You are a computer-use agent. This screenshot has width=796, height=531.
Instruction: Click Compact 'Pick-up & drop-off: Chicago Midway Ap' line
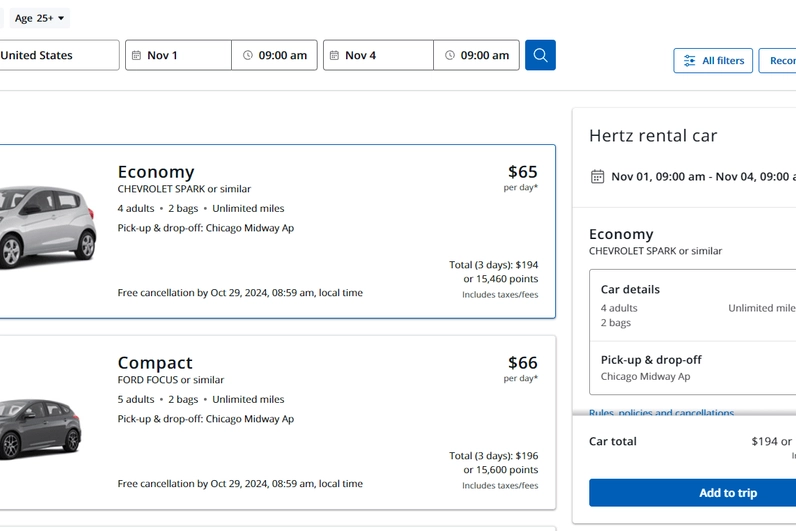point(206,419)
